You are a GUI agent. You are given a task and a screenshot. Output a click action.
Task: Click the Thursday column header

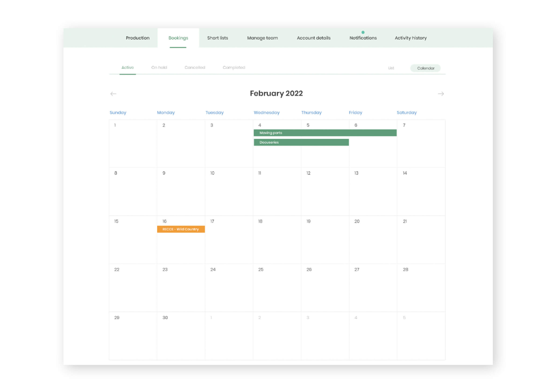click(x=311, y=112)
